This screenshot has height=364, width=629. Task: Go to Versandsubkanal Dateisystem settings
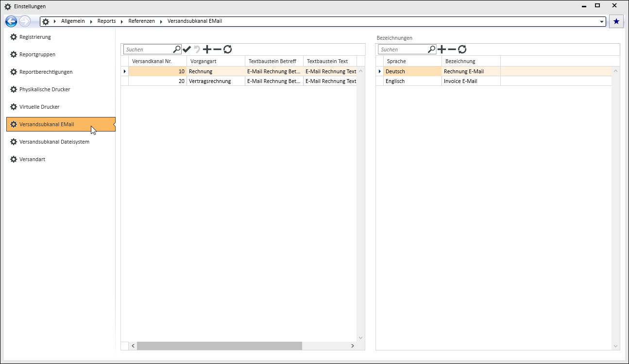(x=54, y=142)
